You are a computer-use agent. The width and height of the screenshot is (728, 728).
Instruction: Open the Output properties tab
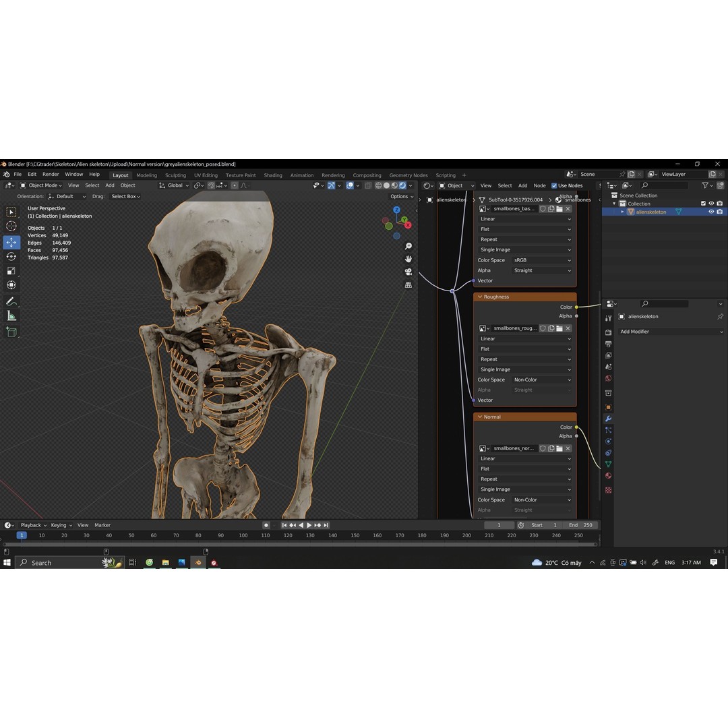608,344
